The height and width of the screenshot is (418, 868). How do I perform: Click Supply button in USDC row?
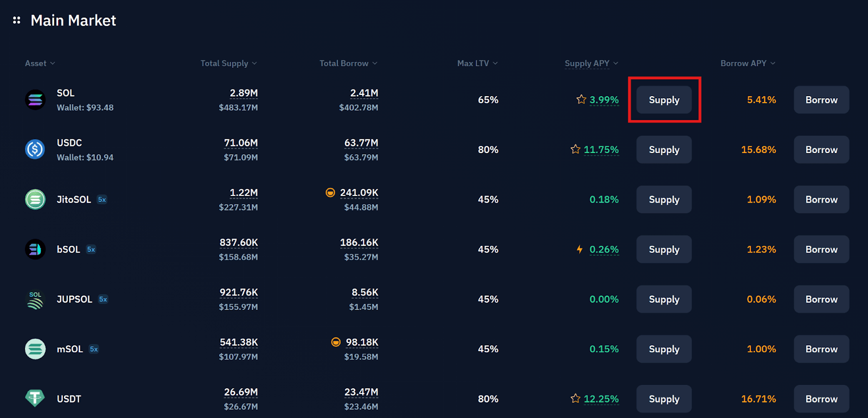[x=664, y=149]
